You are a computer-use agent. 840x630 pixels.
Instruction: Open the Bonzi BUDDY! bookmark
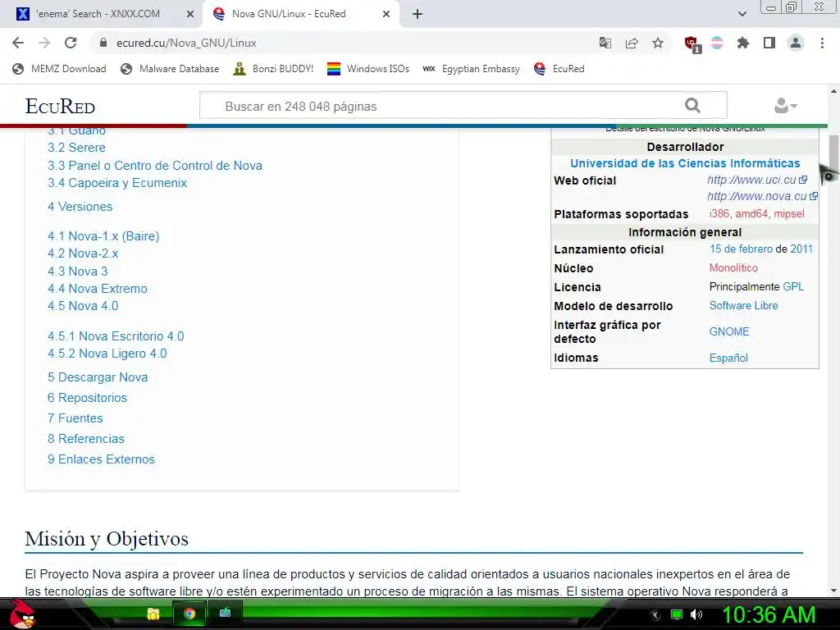273,69
